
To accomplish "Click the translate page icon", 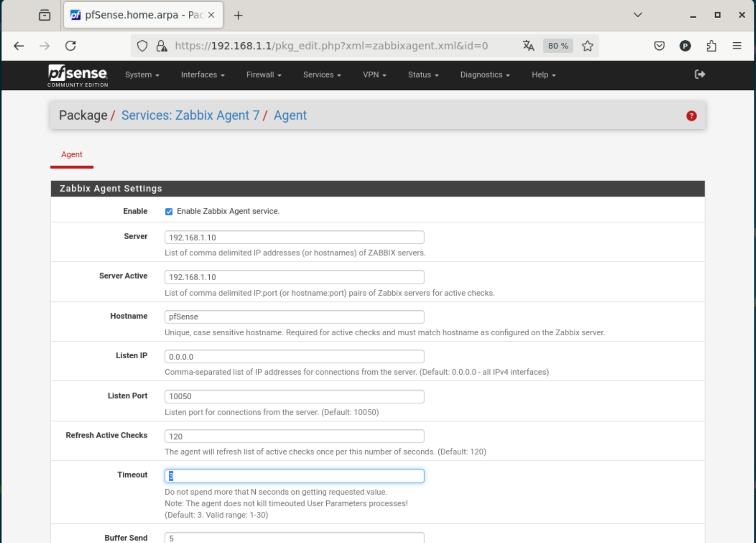I will (x=529, y=46).
